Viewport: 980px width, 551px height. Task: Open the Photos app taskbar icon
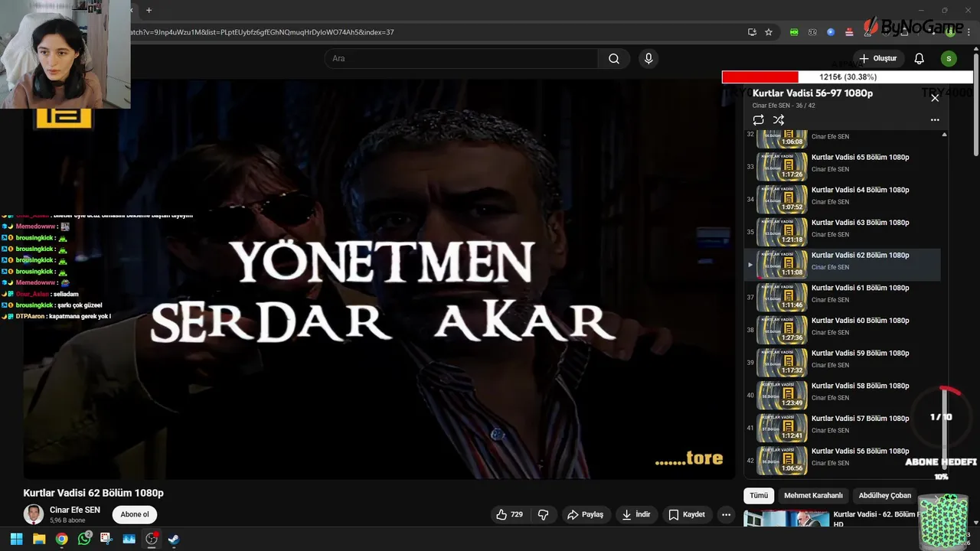pyautogui.click(x=129, y=539)
